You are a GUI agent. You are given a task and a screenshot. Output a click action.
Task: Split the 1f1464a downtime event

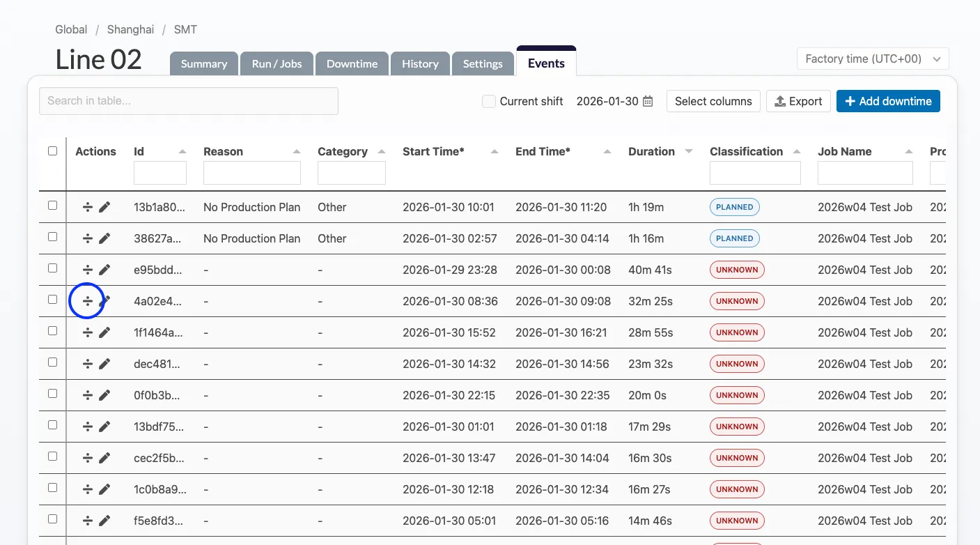[87, 332]
